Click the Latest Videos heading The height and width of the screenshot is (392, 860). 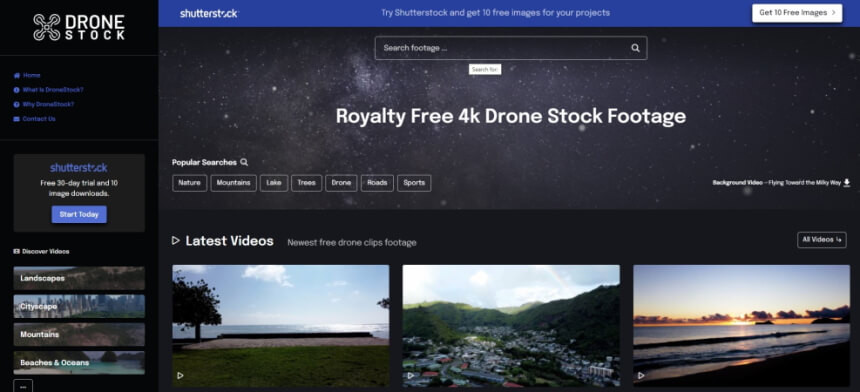coord(229,241)
